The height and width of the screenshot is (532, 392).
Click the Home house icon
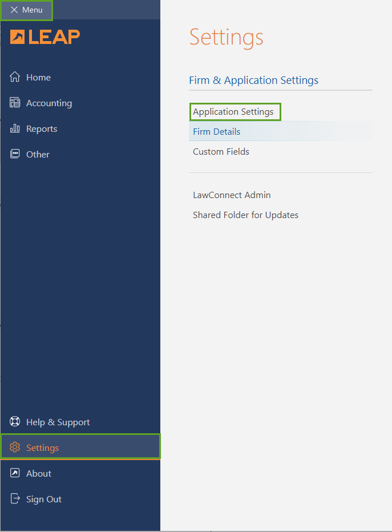(x=15, y=77)
